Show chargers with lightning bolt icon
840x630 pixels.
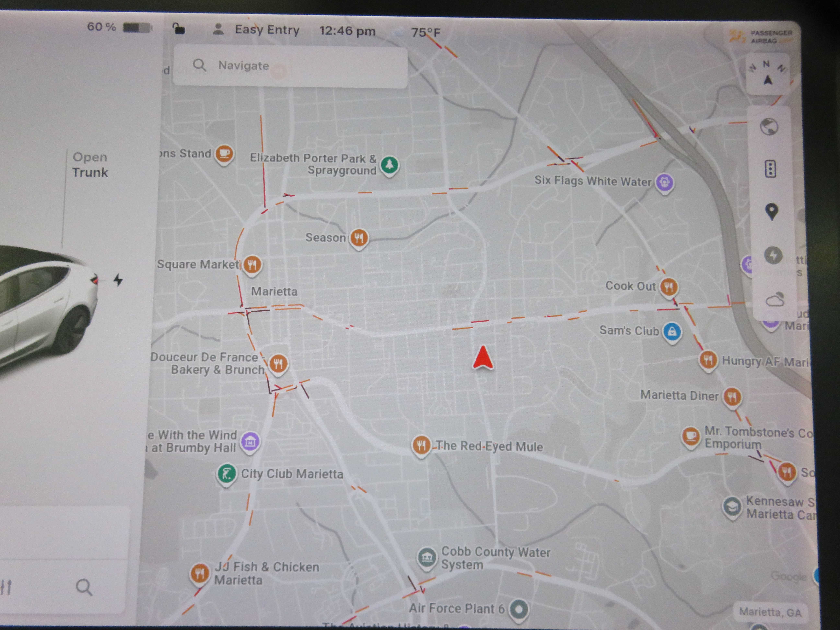(773, 255)
